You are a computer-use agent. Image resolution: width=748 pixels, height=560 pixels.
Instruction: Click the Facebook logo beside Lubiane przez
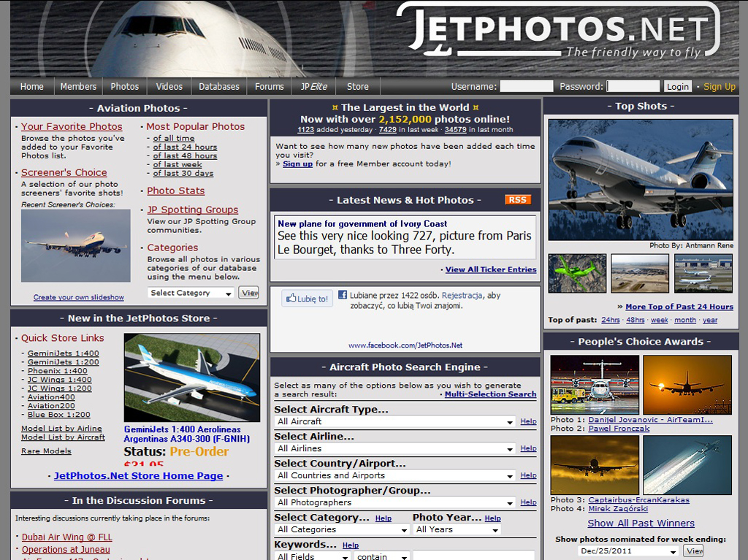343,295
